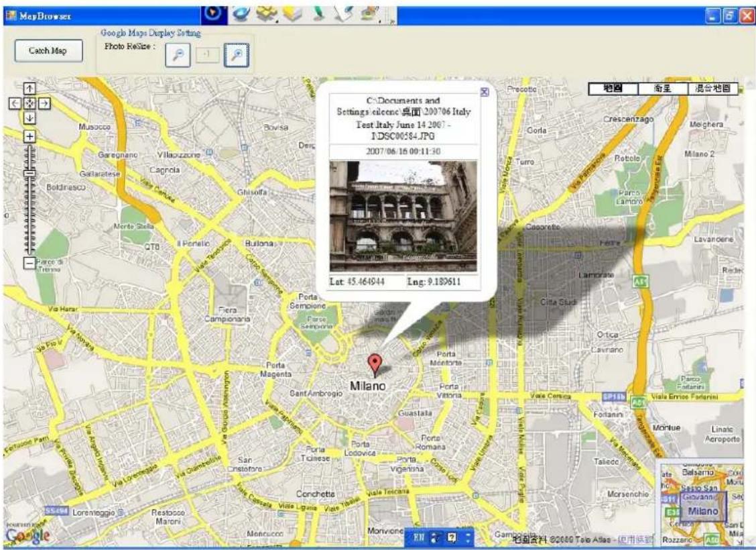Screen dimensions: 756x550
Task: Pan the map up with arrow
Action: 29,89
